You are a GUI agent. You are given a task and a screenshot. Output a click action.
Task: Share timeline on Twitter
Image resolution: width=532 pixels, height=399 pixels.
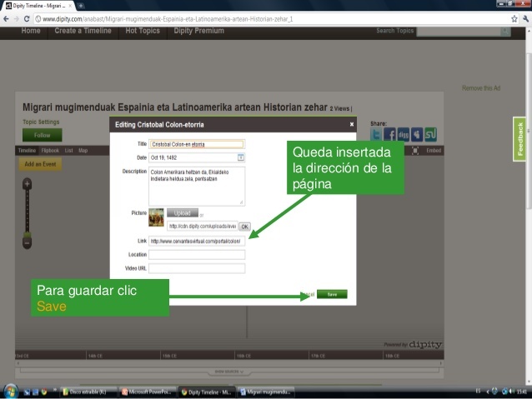pyautogui.click(x=376, y=135)
